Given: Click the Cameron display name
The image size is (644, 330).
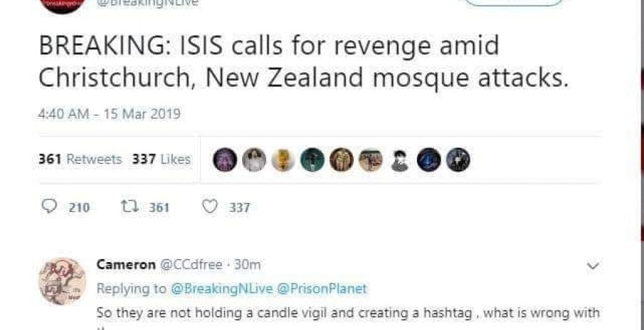Looking at the screenshot, I should tap(126, 265).
